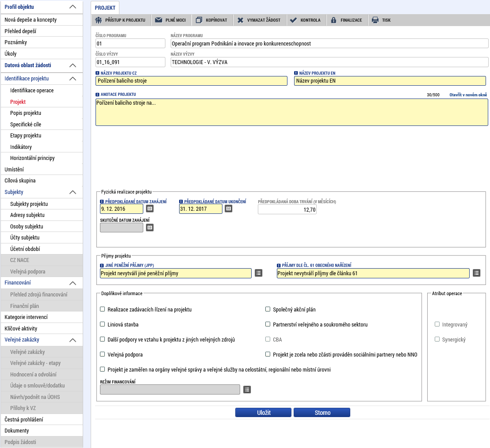Open Identifikace operace in sidebar
Viewport: 490px width, 448px height.
[42, 91]
